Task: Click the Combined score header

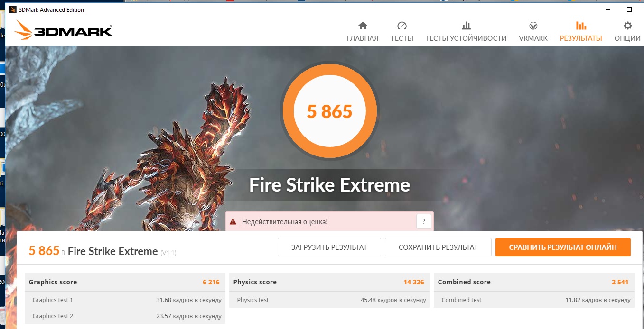Action: (464, 282)
